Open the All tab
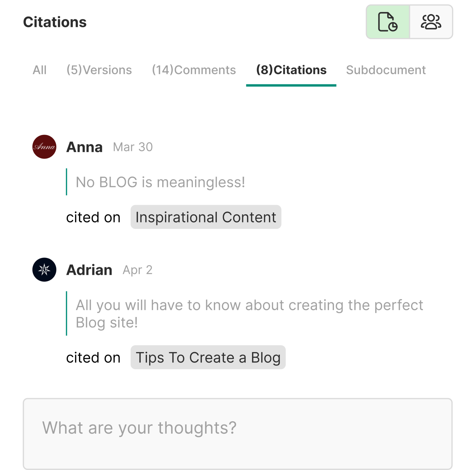 (x=39, y=70)
